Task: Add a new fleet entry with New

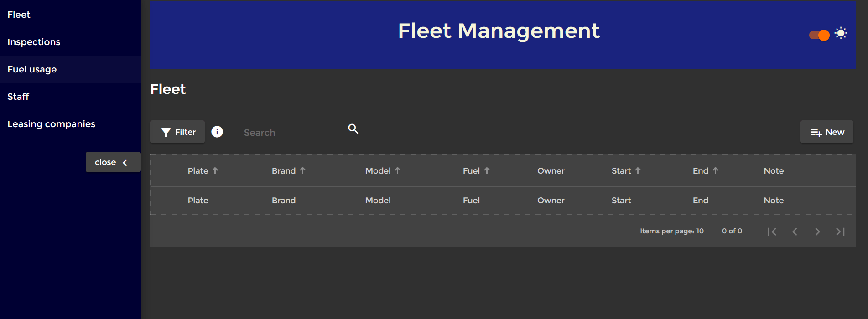Action: tap(827, 132)
